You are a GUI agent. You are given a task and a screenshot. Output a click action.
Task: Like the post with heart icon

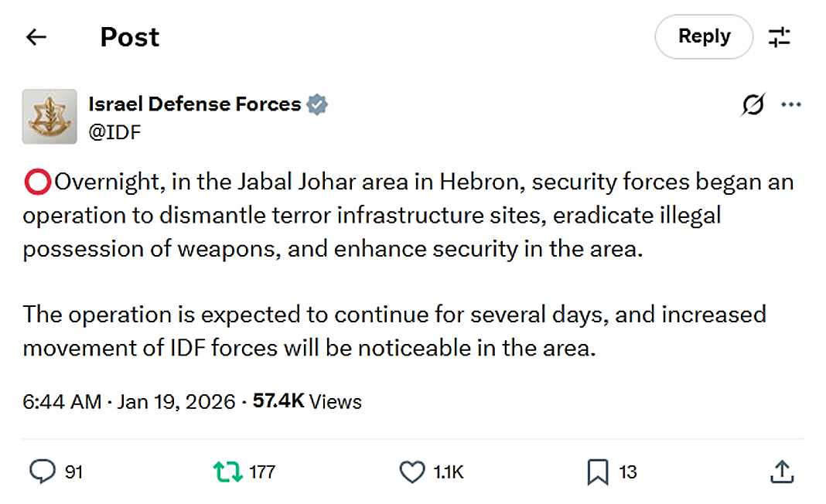pos(411,472)
